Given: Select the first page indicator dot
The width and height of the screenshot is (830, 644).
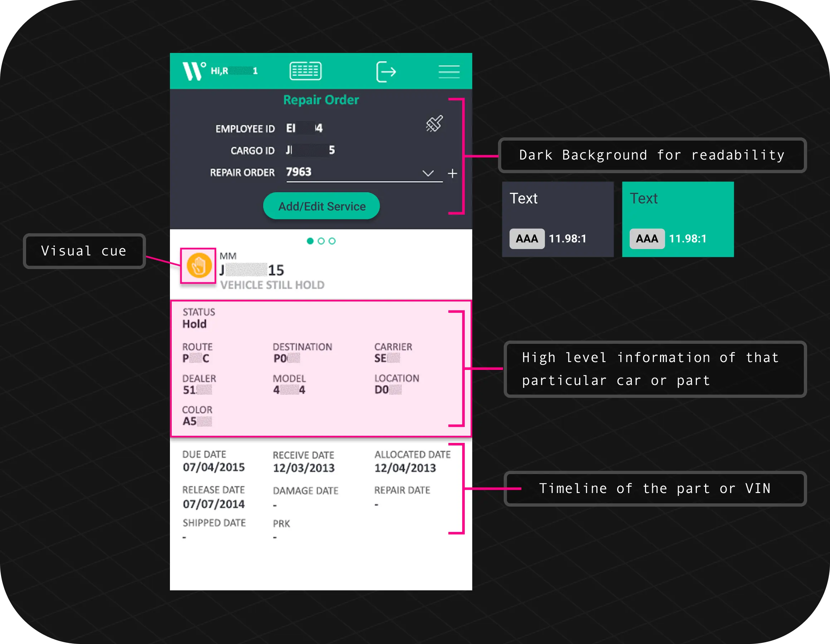Looking at the screenshot, I should [310, 241].
